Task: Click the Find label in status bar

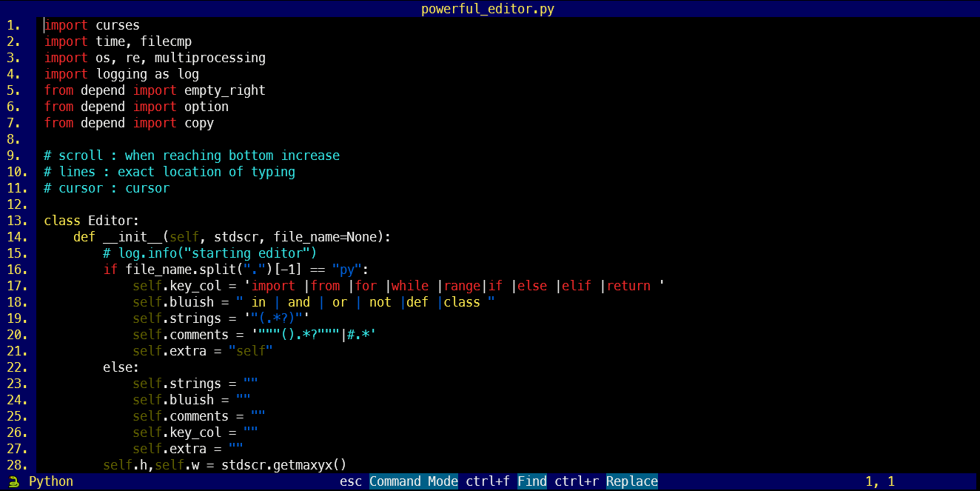Action: pyautogui.click(x=532, y=481)
